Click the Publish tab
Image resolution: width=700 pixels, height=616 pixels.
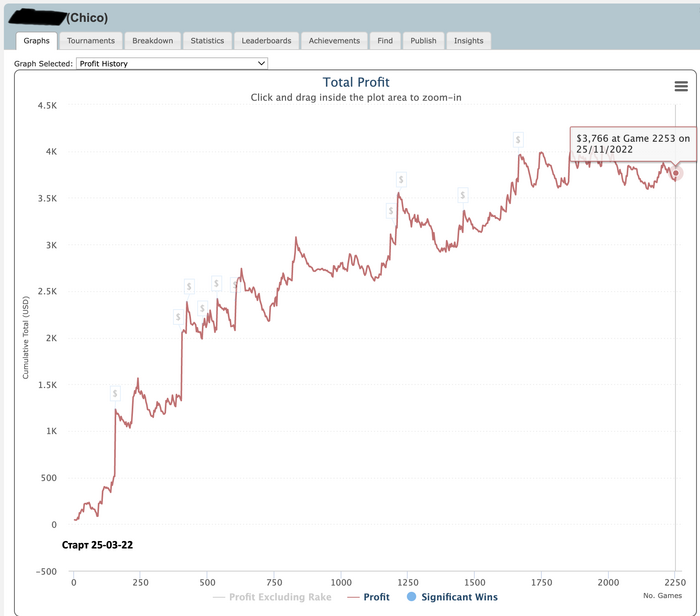click(x=423, y=41)
